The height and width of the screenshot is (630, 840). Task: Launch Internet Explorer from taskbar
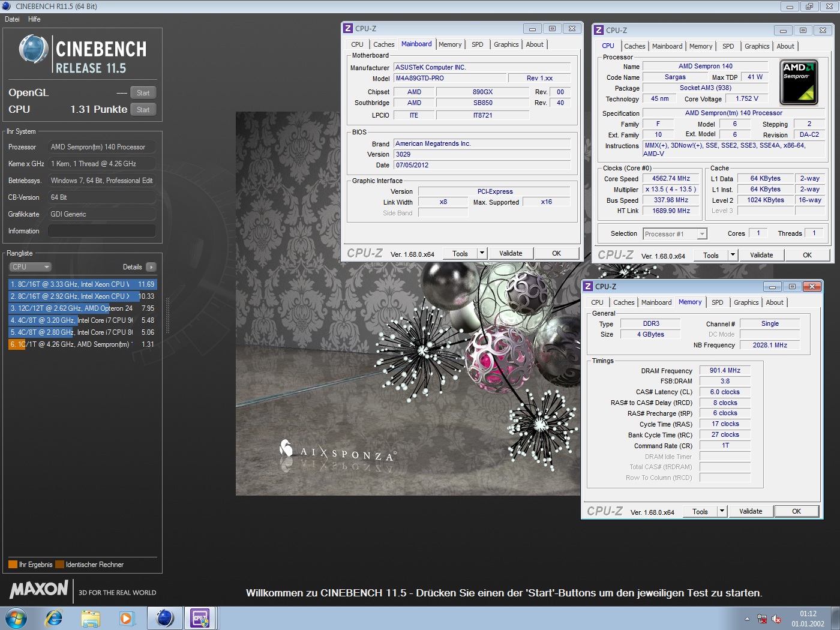tap(54, 618)
